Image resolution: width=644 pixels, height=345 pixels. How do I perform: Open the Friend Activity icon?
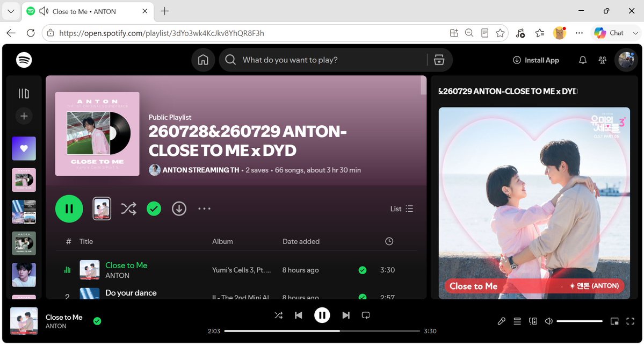pos(603,60)
